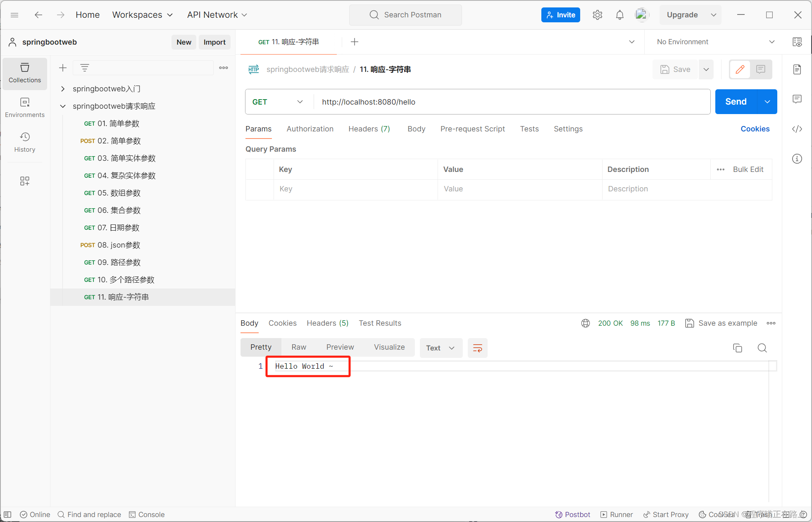
Task: Open the comments icon in right sidebar
Action: (797, 99)
